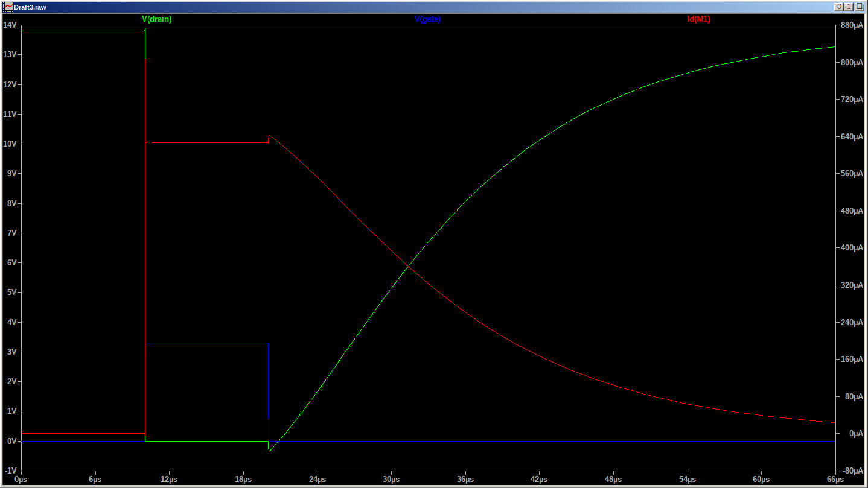This screenshot has width=868, height=488.
Task: Select the V(drain) trace label
Action: pyautogui.click(x=157, y=19)
